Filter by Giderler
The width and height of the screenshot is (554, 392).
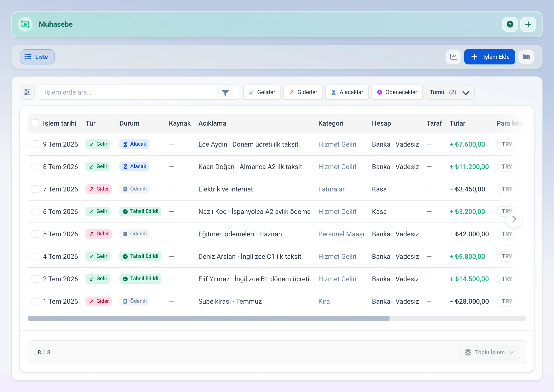pyautogui.click(x=303, y=92)
